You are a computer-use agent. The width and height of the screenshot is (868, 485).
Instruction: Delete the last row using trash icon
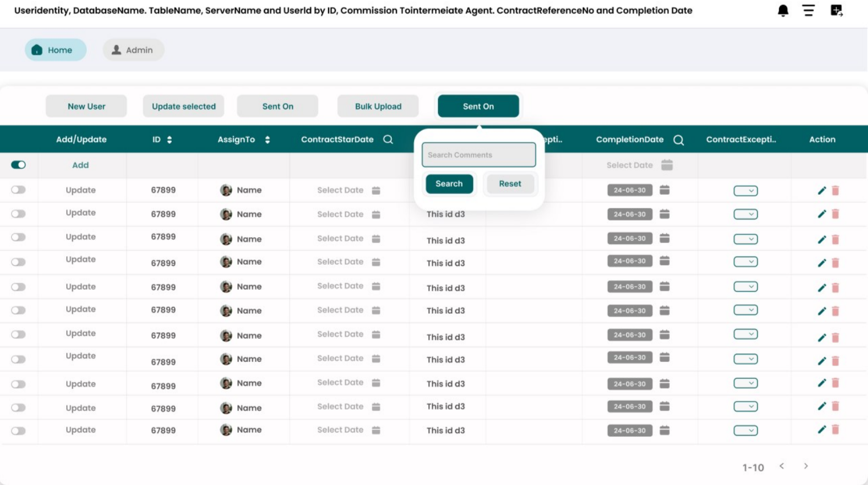tap(835, 430)
